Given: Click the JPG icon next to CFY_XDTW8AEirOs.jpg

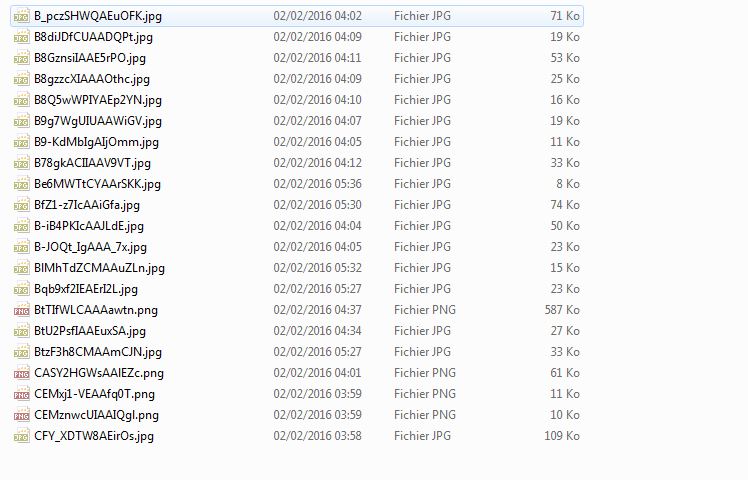Looking at the screenshot, I should pos(21,436).
